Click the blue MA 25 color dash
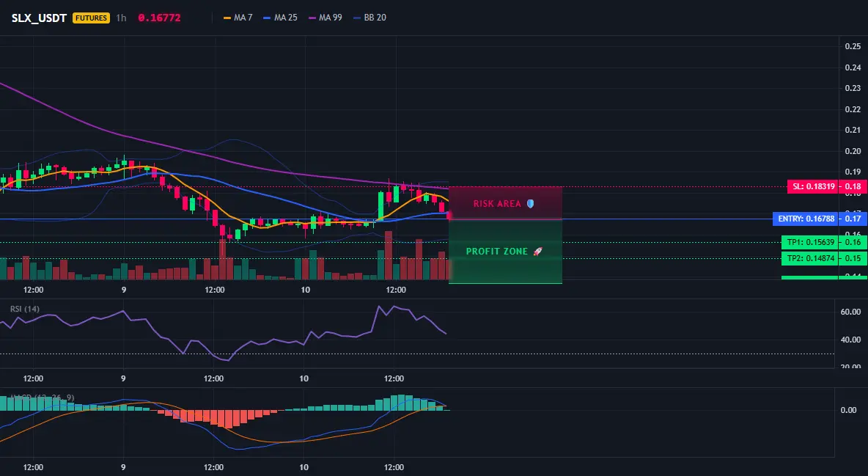Image resolution: width=868 pixels, height=476 pixels. click(x=267, y=18)
